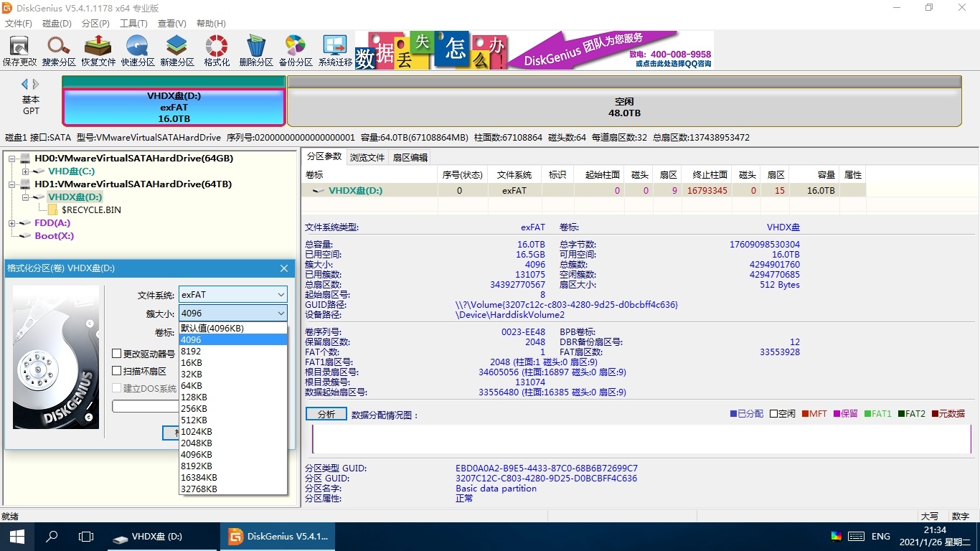Image resolution: width=980 pixels, height=551 pixels.
Task: Open the 磁盘(D) menu
Action: click(57, 24)
